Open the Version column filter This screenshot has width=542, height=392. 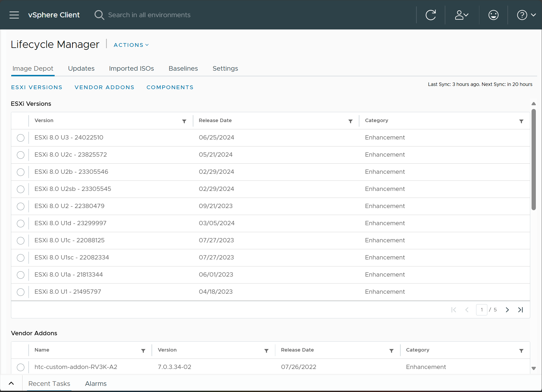point(184,121)
